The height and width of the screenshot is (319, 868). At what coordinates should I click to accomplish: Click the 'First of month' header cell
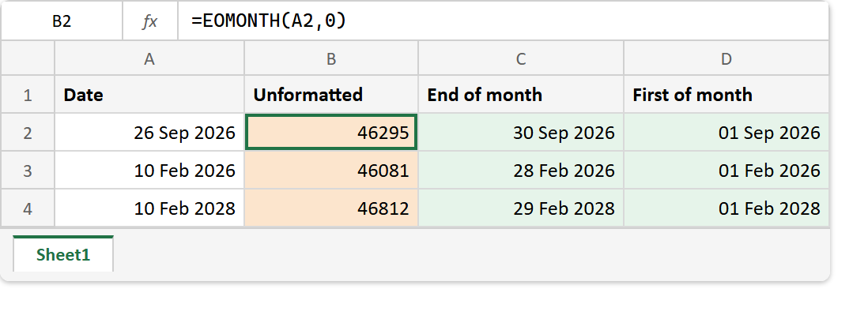click(726, 95)
